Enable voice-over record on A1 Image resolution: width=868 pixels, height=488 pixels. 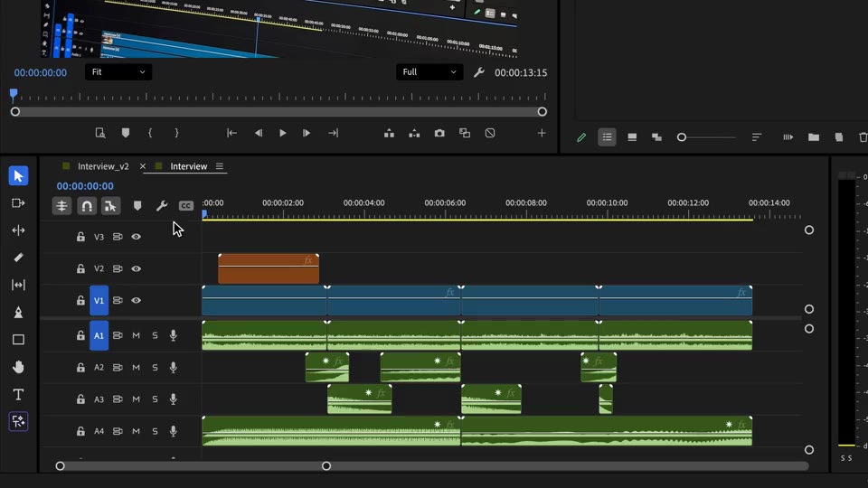coord(174,335)
